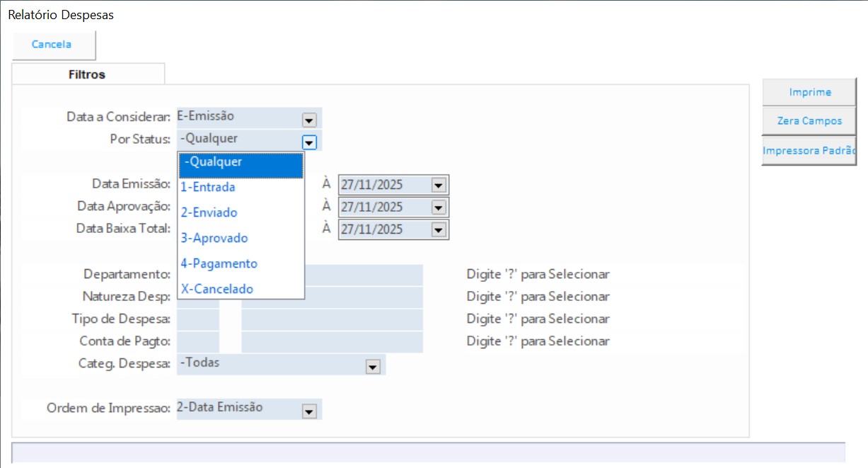Click the Departamento description input field

pyautogui.click(x=364, y=275)
